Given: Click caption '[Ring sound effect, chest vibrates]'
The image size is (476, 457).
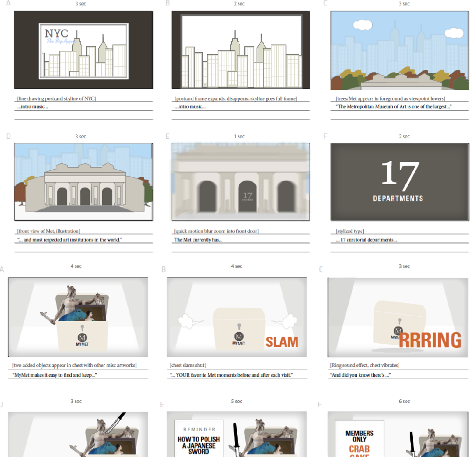Looking at the screenshot, I should click(365, 365).
